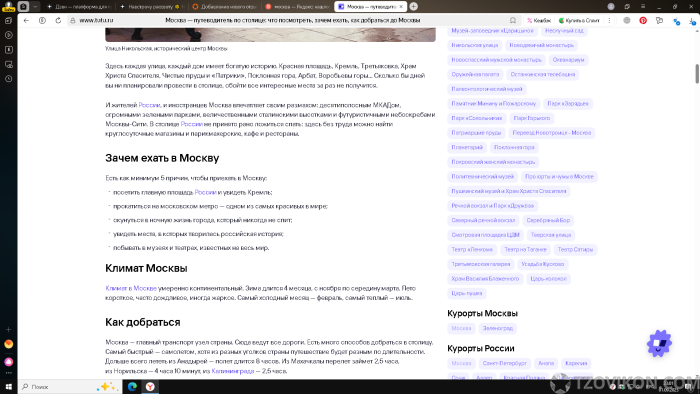Screen dimensions: 700x394
Task: Go back to the previous page
Action: pyautogui.click(x=26, y=21)
